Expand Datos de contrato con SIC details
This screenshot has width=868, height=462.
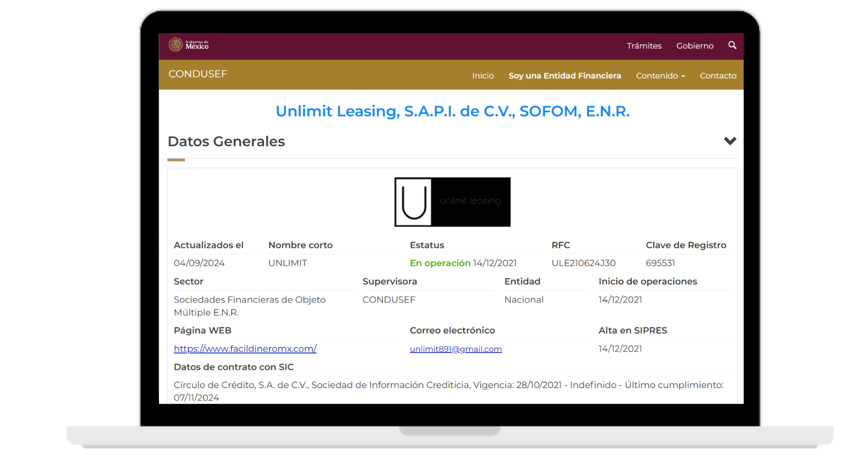[x=233, y=367]
